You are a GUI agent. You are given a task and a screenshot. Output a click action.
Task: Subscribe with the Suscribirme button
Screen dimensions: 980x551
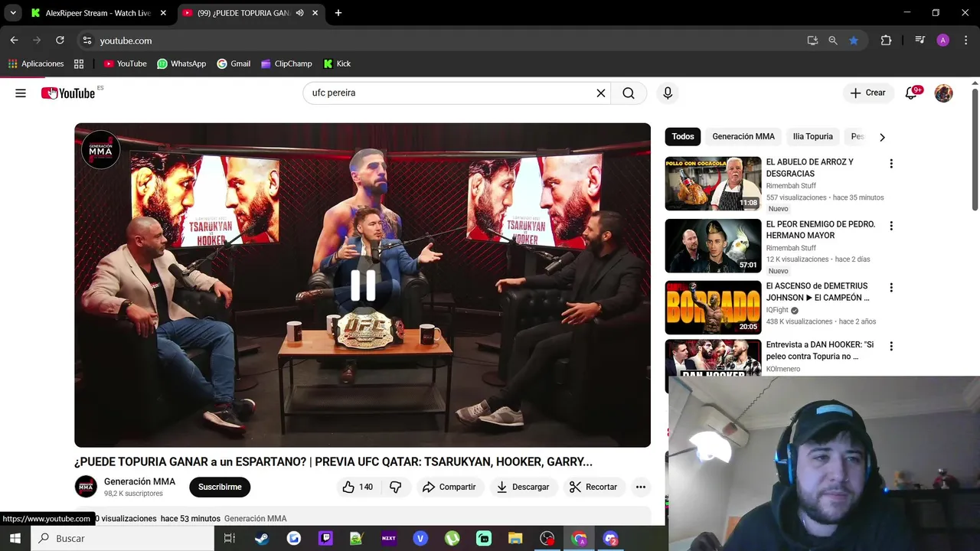[x=220, y=487]
